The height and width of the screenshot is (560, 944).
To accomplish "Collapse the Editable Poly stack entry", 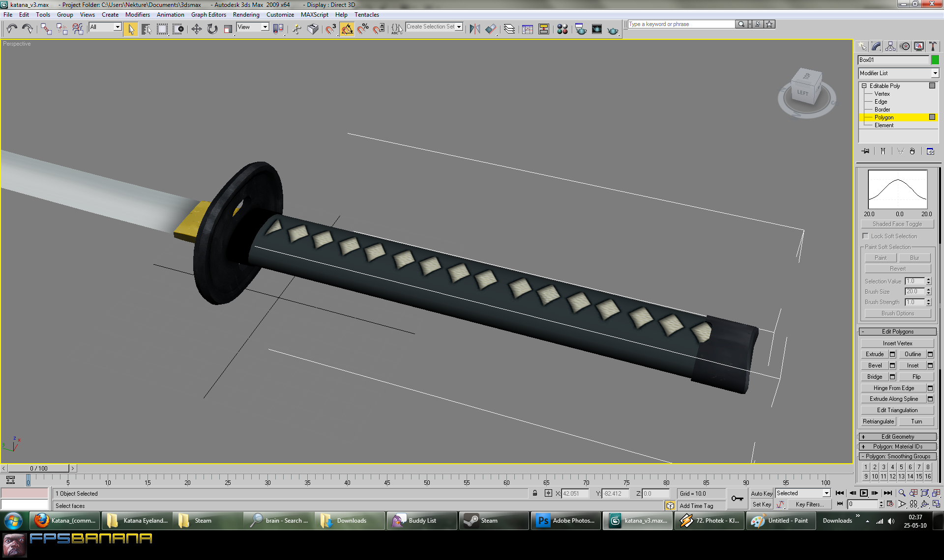I will (x=864, y=85).
